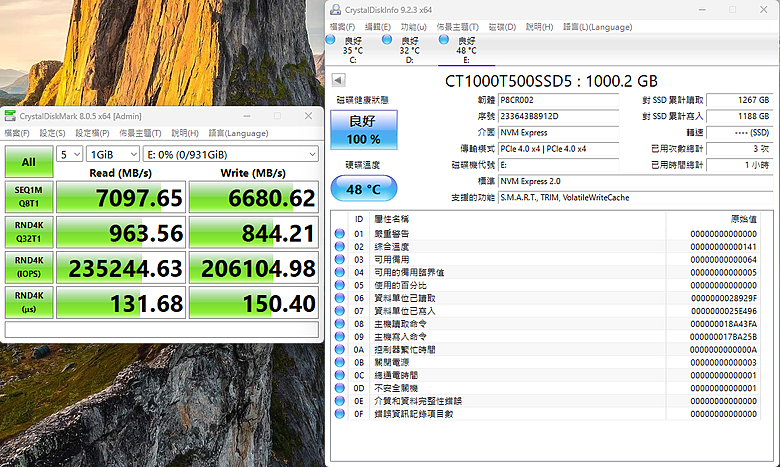Viewport: 780px width, 467px height.
Task: Click status orb for attribute 0D row
Action: (340, 388)
